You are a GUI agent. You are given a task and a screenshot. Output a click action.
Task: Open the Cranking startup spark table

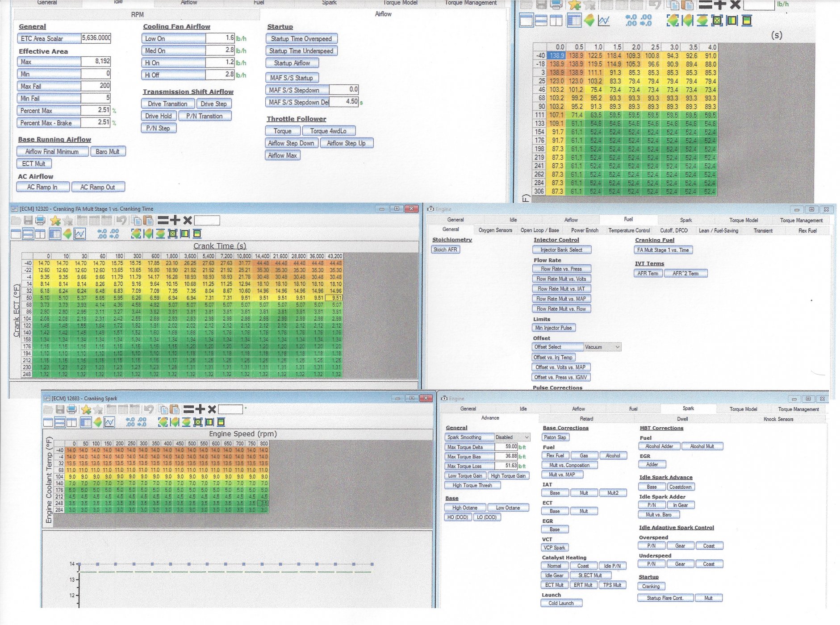pyautogui.click(x=651, y=586)
